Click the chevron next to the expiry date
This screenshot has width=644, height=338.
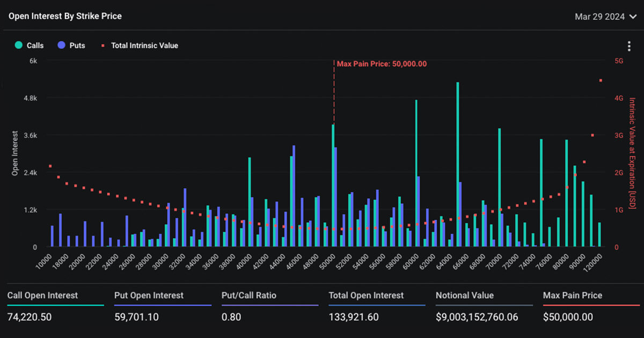pyautogui.click(x=633, y=17)
